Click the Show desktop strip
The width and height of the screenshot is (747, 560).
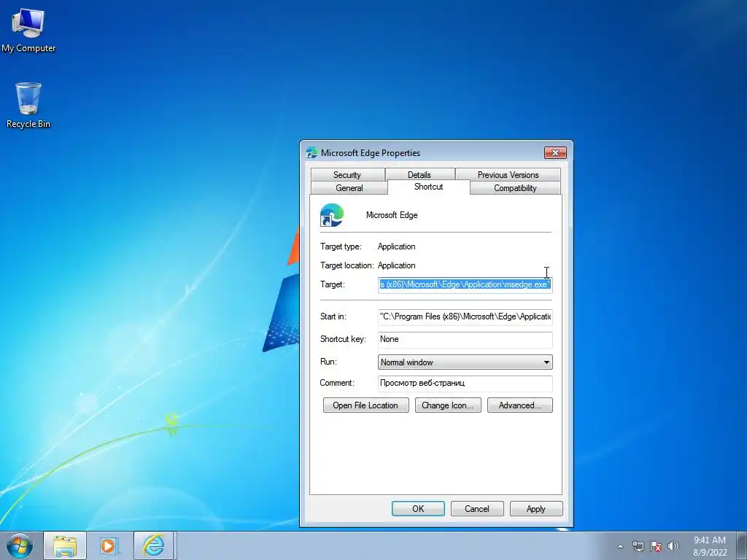(741, 545)
